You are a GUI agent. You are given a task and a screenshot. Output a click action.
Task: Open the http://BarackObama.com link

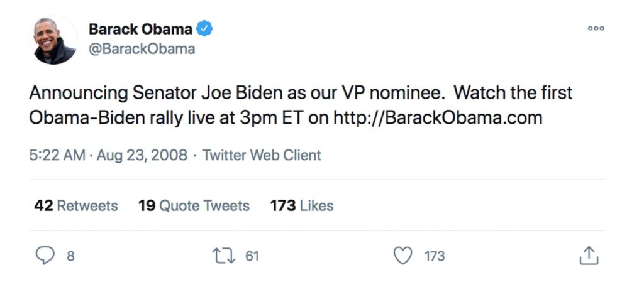437,117
